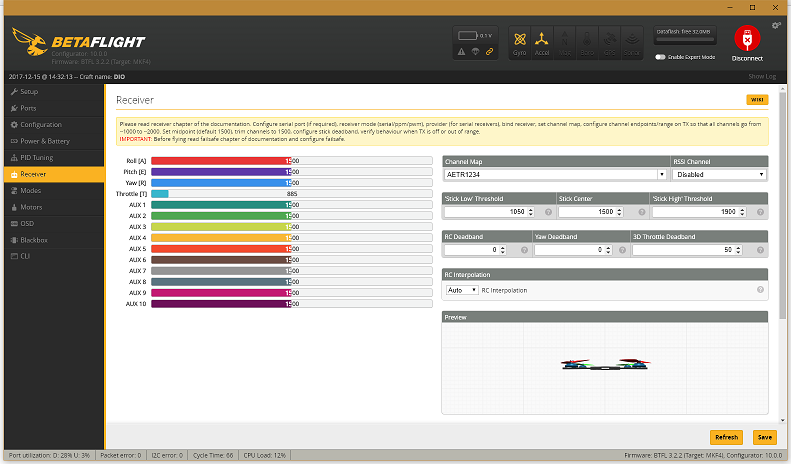This screenshot has height=464, width=791.
Task: Click the Stick Center input field
Action: pyautogui.click(x=601, y=212)
